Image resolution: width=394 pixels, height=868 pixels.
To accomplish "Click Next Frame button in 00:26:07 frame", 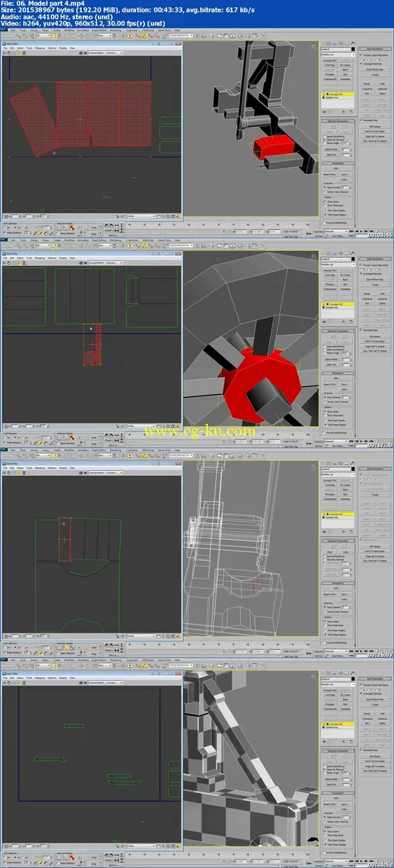I will [366, 652].
